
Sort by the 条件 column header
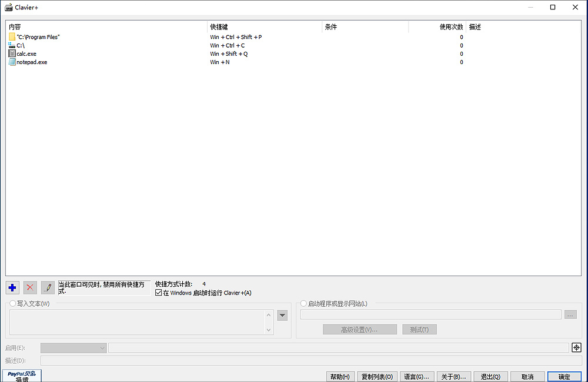click(x=365, y=26)
